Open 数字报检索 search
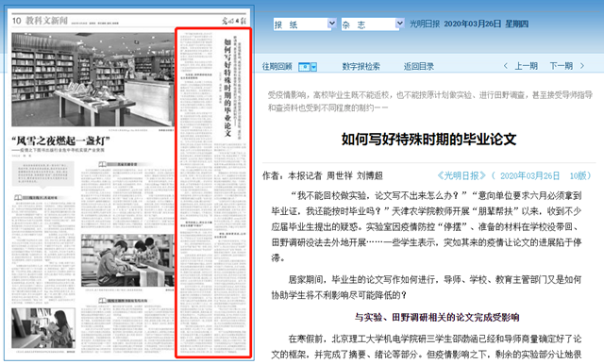604x364 pixels. tap(361, 67)
